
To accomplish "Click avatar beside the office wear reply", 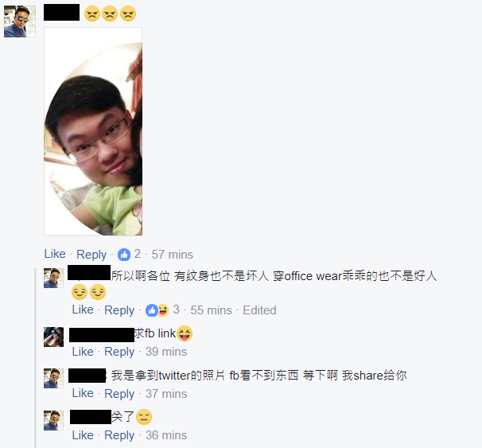I will pos(53,278).
